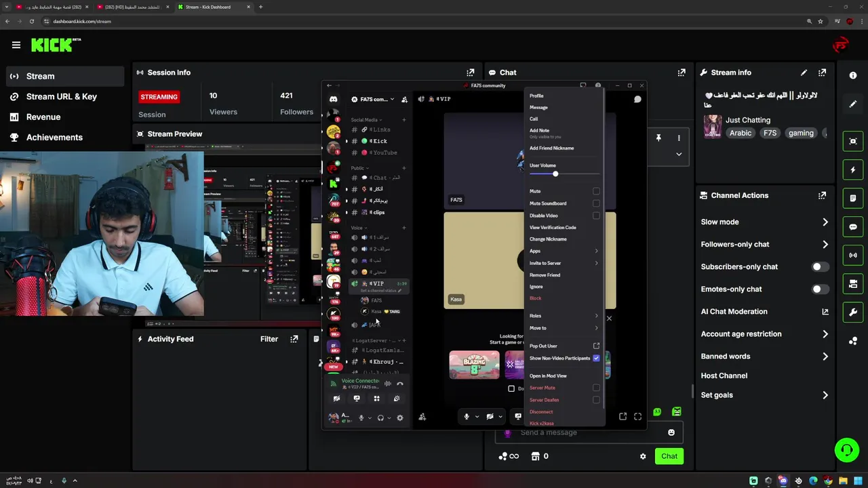Open the Invite to Server submenu
The height and width of the screenshot is (488, 868).
[x=564, y=263]
